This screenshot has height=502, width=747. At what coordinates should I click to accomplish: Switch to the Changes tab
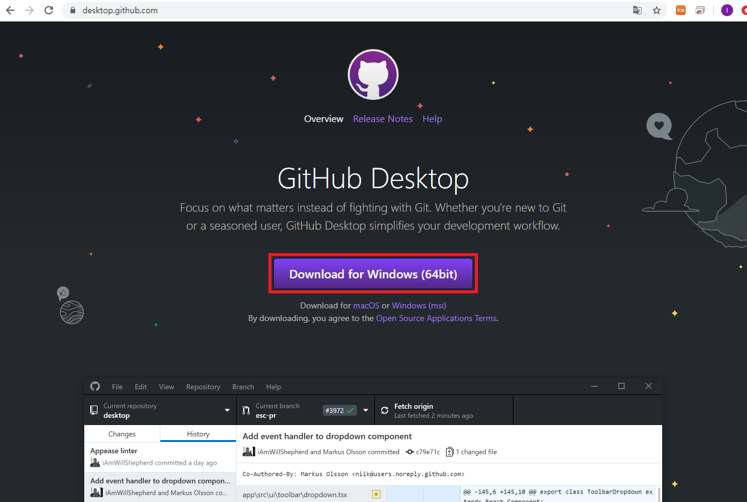[x=122, y=434]
